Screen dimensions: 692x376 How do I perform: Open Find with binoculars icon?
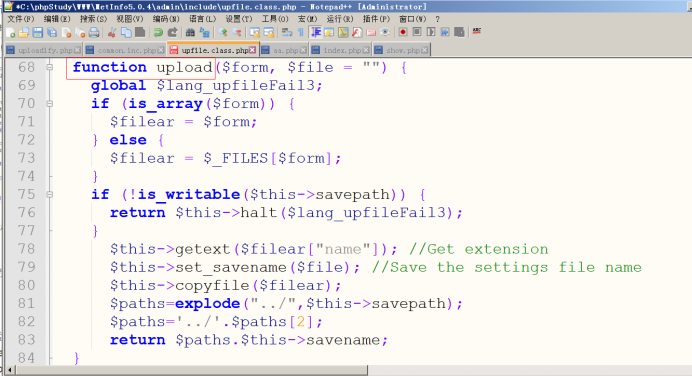click(190, 32)
